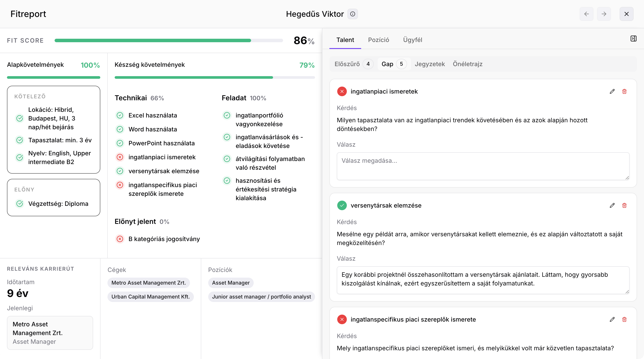Edit the ingatlanpiaci ismeretek gap card
This screenshot has height=359, width=644.
pyautogui.click(x=612, y=92)
